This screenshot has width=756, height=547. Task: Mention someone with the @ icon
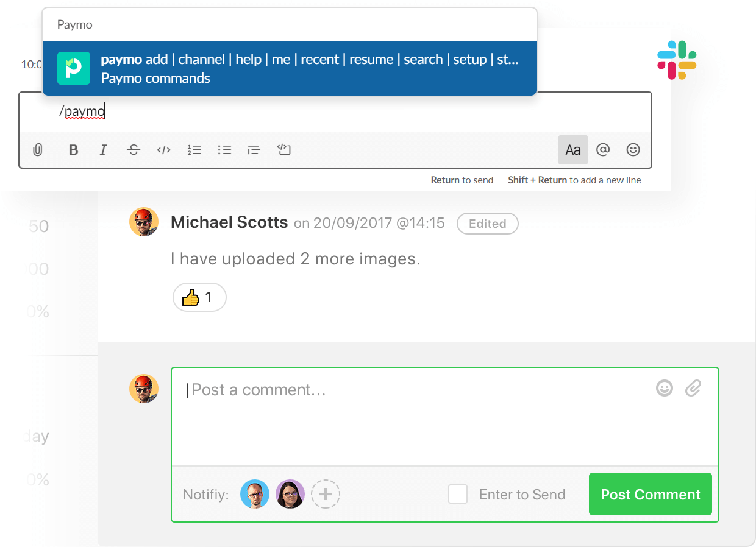click(x=603, y=150)
